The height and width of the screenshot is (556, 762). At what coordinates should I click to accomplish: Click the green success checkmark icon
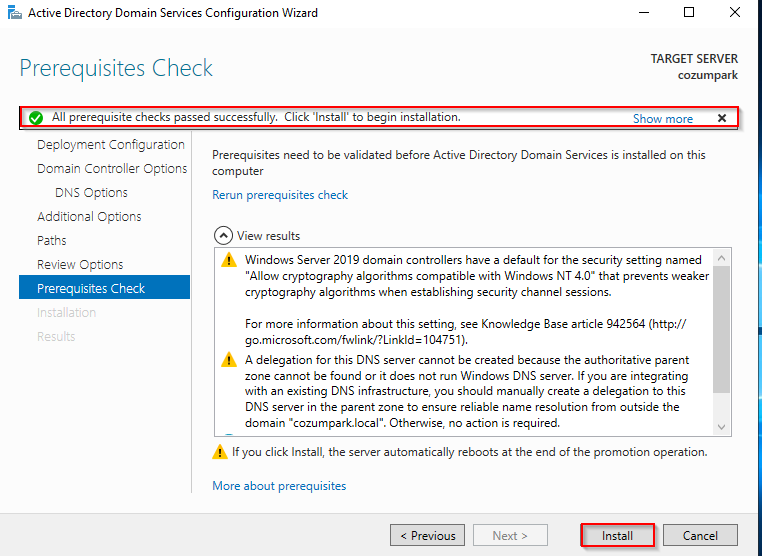(x=36, y=118)
